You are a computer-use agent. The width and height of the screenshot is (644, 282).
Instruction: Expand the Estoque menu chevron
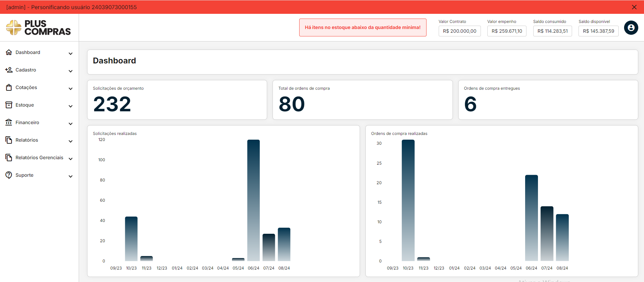click(x=71, y=106)
